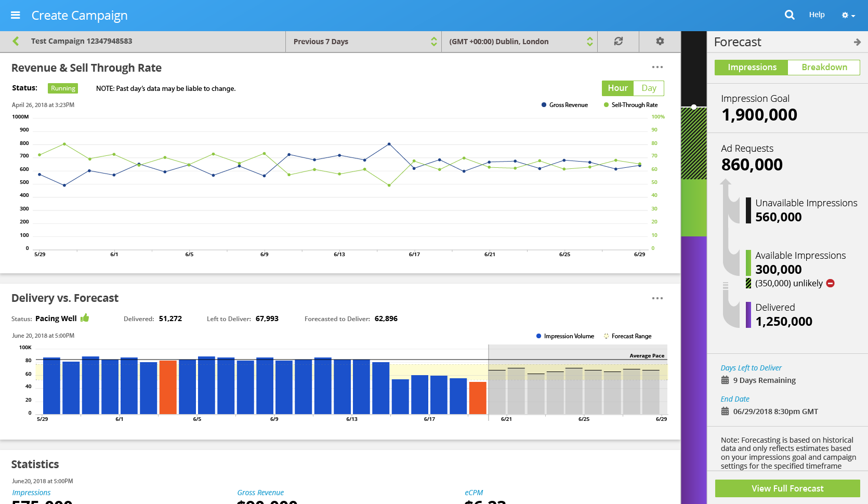Switch chart to Hour view
The image size is (868, 504).
pos(617,88)
